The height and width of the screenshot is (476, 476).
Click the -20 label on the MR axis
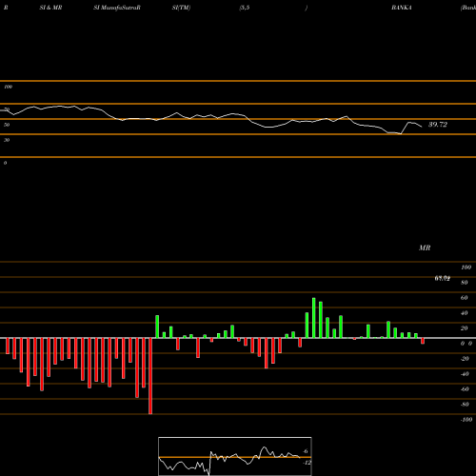465,359
